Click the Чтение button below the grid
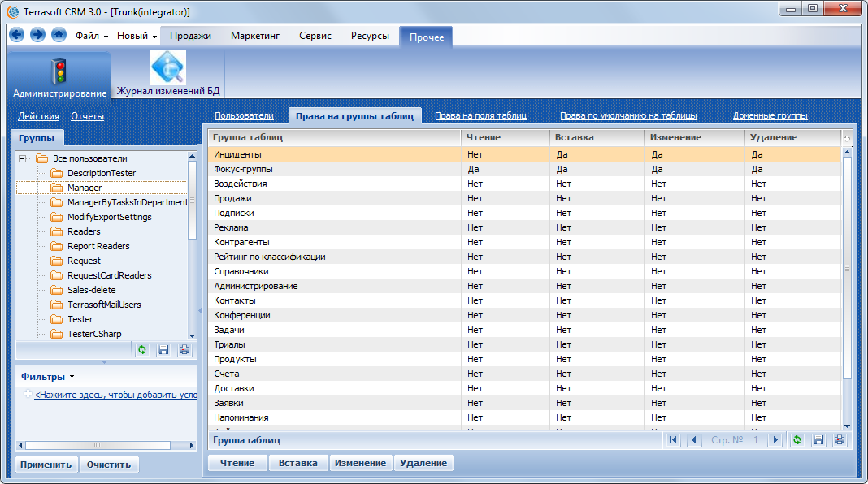Screen dimensions: 868x484 (x=237, y=463)
